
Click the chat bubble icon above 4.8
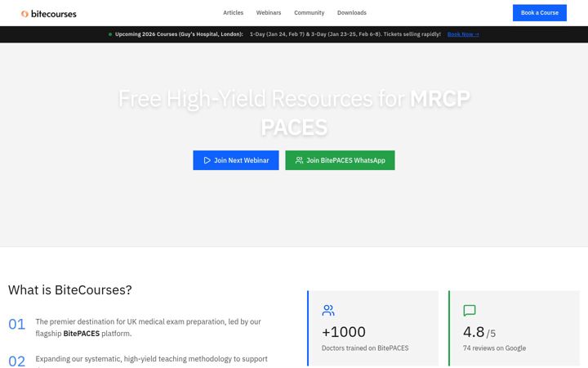point(470,310)
